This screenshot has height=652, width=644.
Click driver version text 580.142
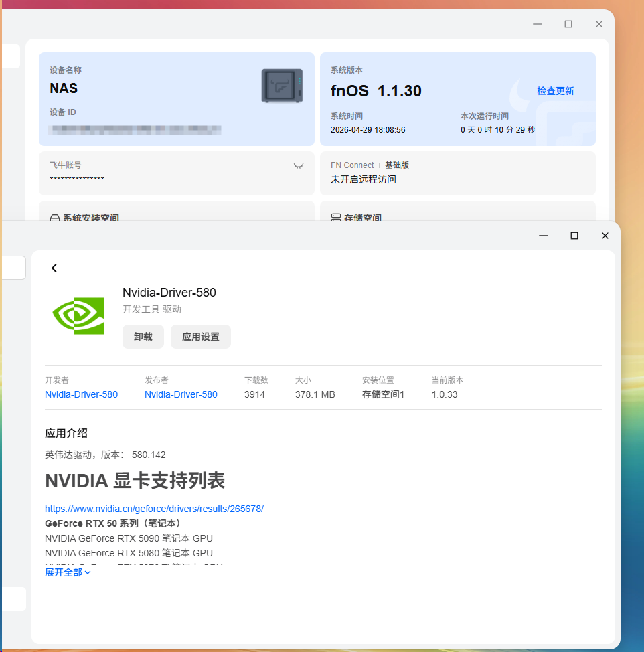click(x=149, y=455)
